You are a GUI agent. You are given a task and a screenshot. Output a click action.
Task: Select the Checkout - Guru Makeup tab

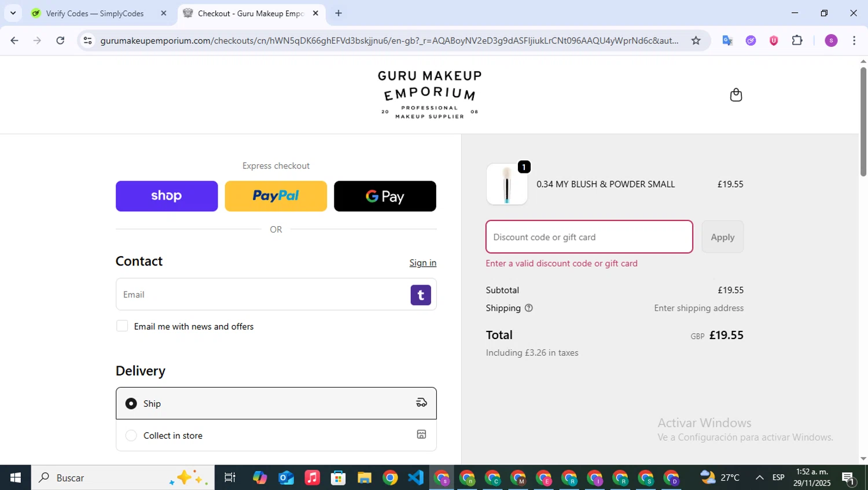tap(250, 13)
